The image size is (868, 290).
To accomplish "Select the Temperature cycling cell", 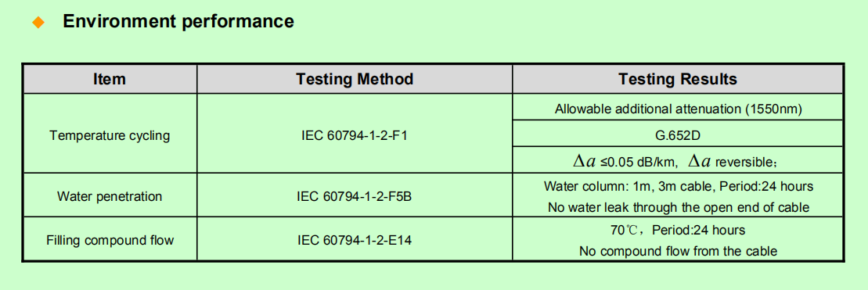I will pos(110,135).
